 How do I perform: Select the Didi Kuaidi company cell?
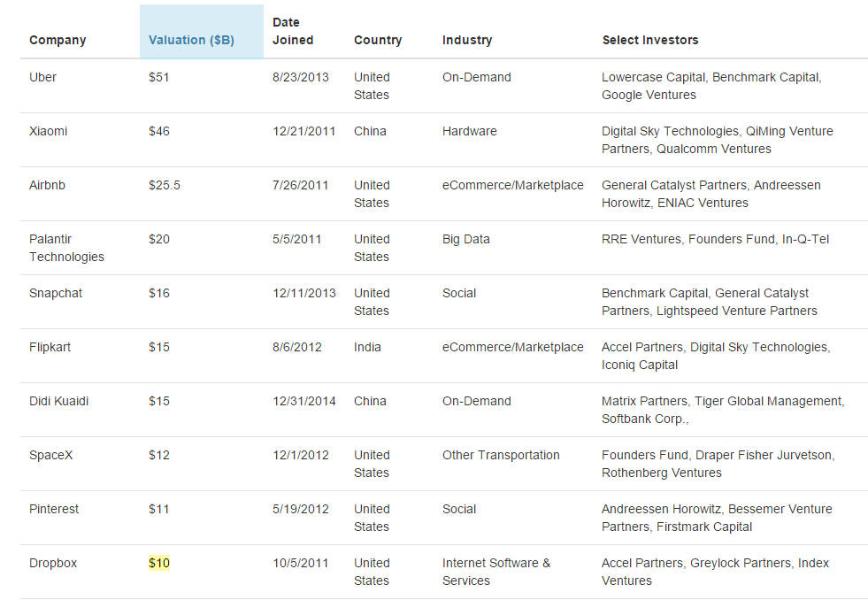[x=58, y=401]
